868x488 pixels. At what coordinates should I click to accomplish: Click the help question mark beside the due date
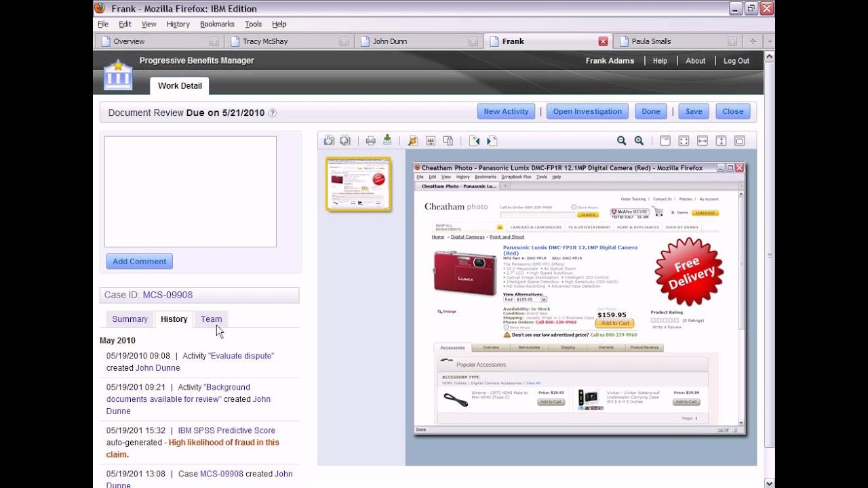click(273, 113)
